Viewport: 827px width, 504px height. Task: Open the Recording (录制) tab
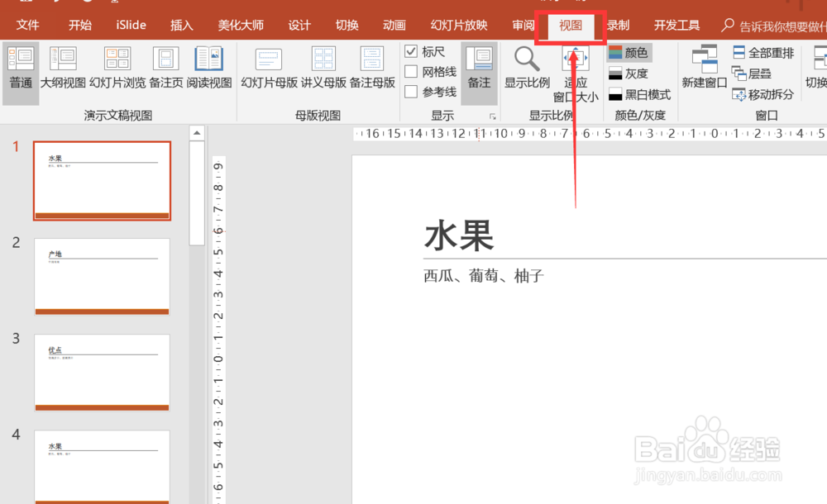pos(618,25)
